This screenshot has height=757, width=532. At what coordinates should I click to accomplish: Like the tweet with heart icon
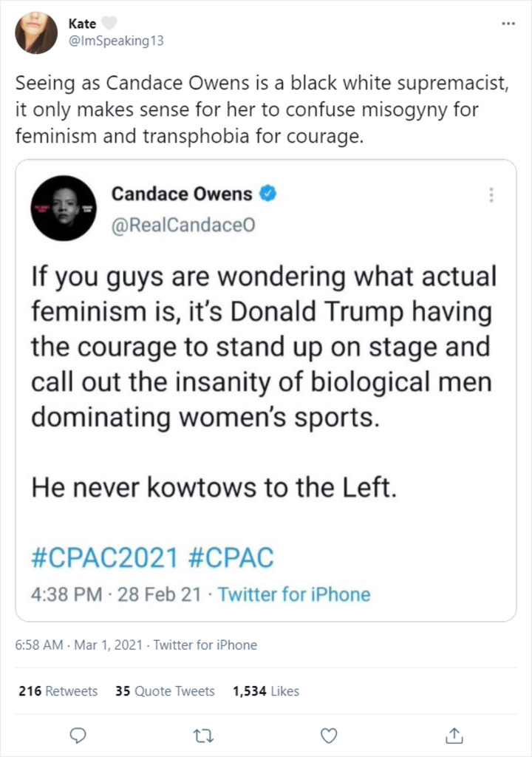click(330, 735)
